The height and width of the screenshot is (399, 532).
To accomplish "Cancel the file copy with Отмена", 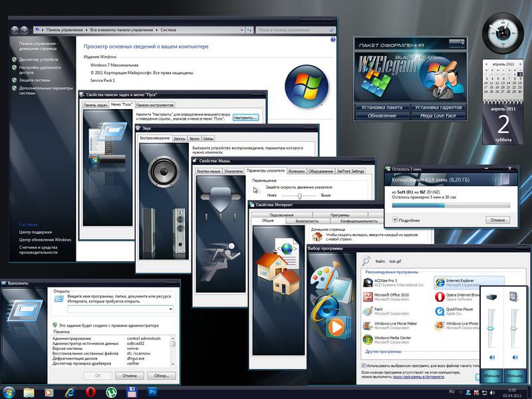I will point(497,220).
